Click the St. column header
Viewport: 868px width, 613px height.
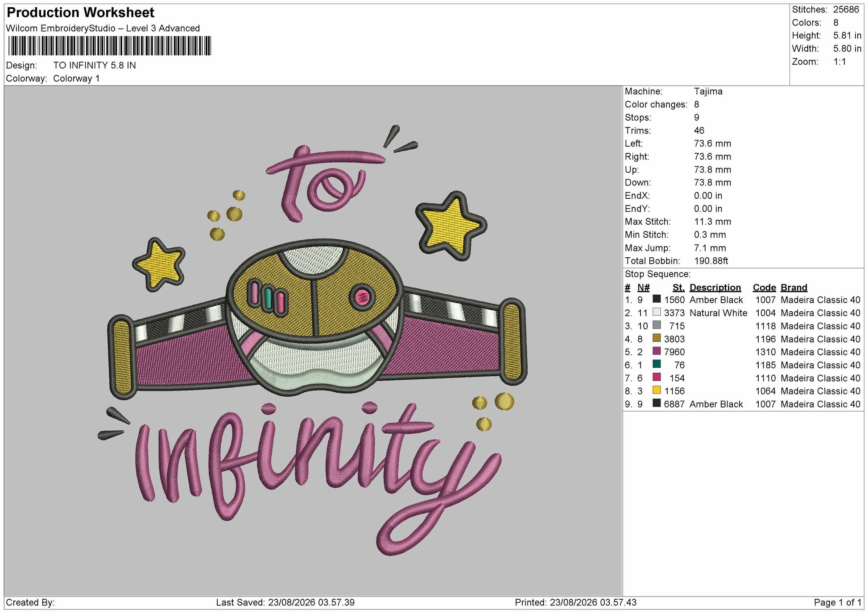coord(678,288)
